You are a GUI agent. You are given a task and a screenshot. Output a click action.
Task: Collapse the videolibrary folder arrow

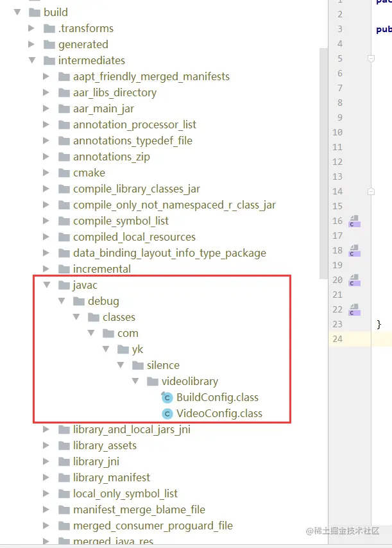(135, 381)
